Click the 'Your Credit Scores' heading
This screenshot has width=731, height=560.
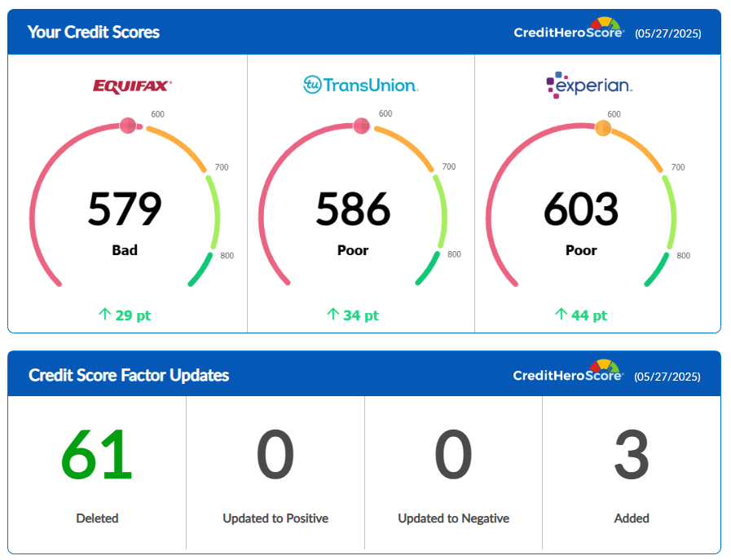coord(93,32)
